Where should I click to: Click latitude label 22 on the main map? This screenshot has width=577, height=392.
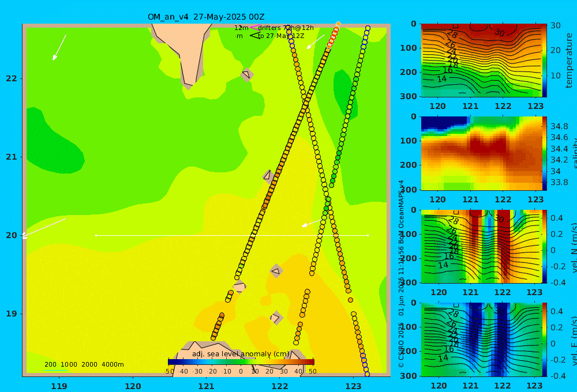coord(12,78)
